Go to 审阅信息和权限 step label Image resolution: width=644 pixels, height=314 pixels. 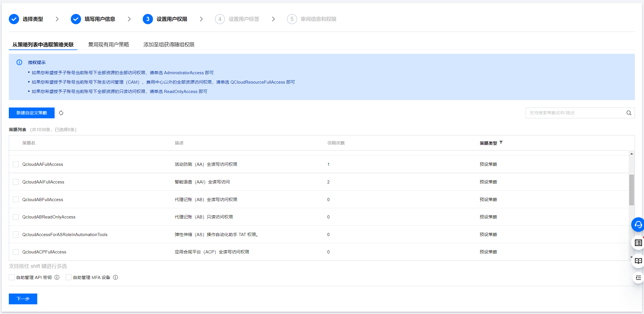pyautogui.click(x=318, y=19)
